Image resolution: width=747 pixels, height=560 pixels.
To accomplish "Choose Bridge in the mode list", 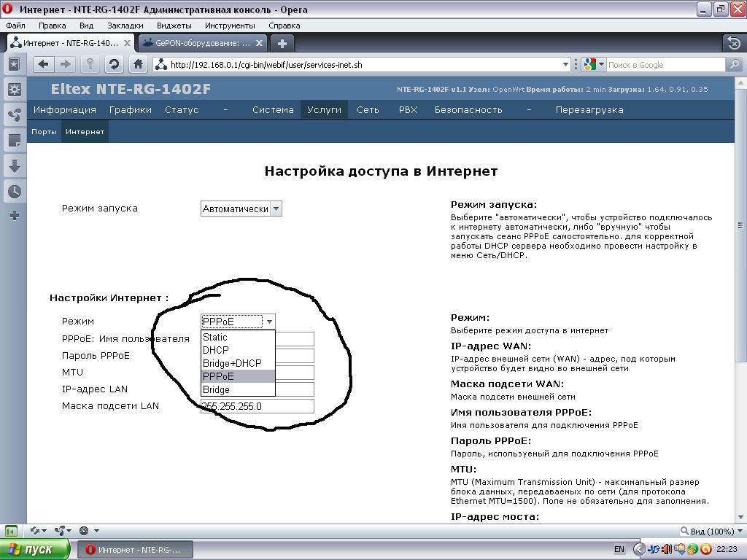I will coord(238,389).
